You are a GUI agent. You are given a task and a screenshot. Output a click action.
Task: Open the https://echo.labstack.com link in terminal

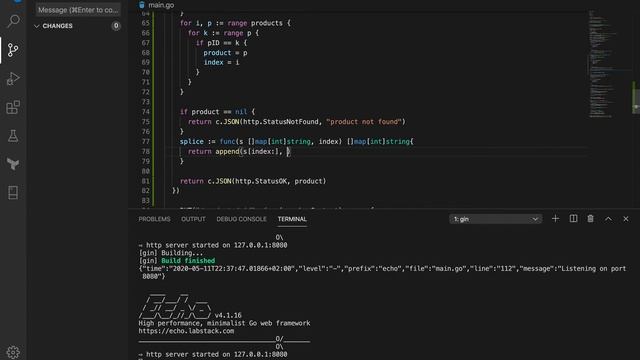click(186, 331)
